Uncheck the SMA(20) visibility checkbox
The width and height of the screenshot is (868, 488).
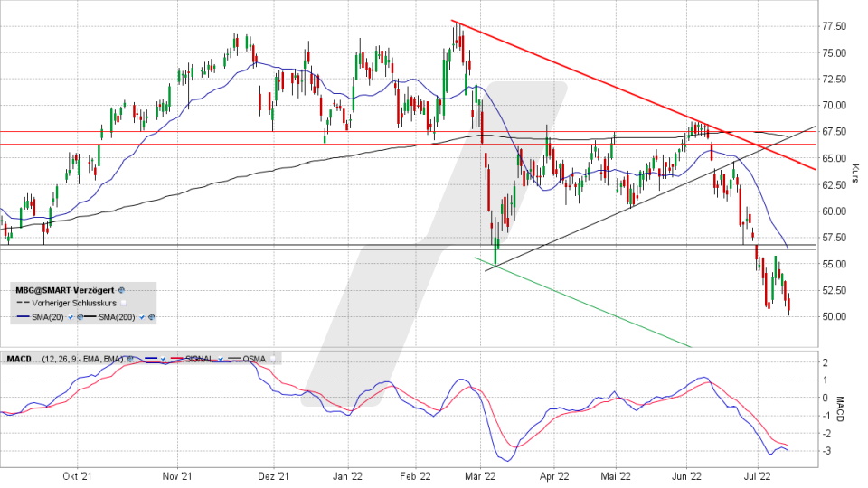(x=71, y=317)
